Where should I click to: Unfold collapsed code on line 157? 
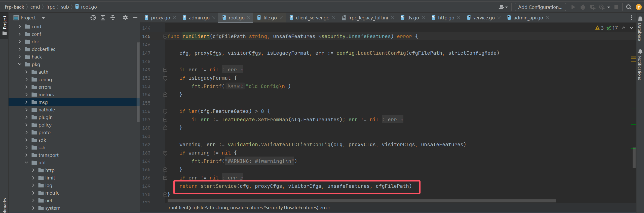pyautogui.click(x=165, y=119)
